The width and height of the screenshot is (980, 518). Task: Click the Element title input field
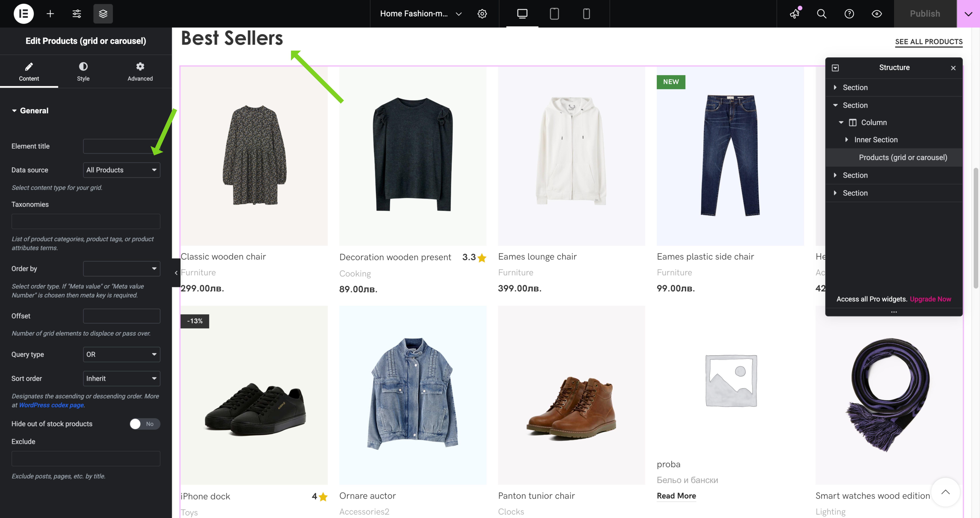[x=122, y=146]
